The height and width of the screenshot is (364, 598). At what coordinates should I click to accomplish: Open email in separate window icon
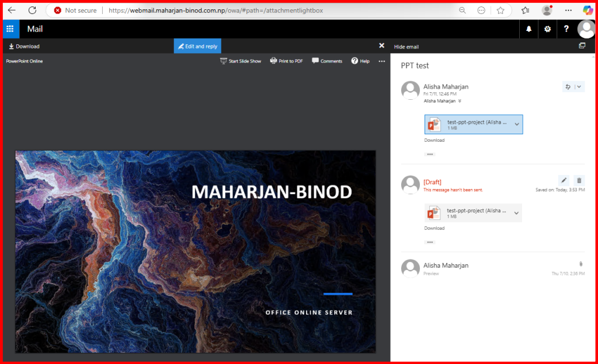coord(582,46)
